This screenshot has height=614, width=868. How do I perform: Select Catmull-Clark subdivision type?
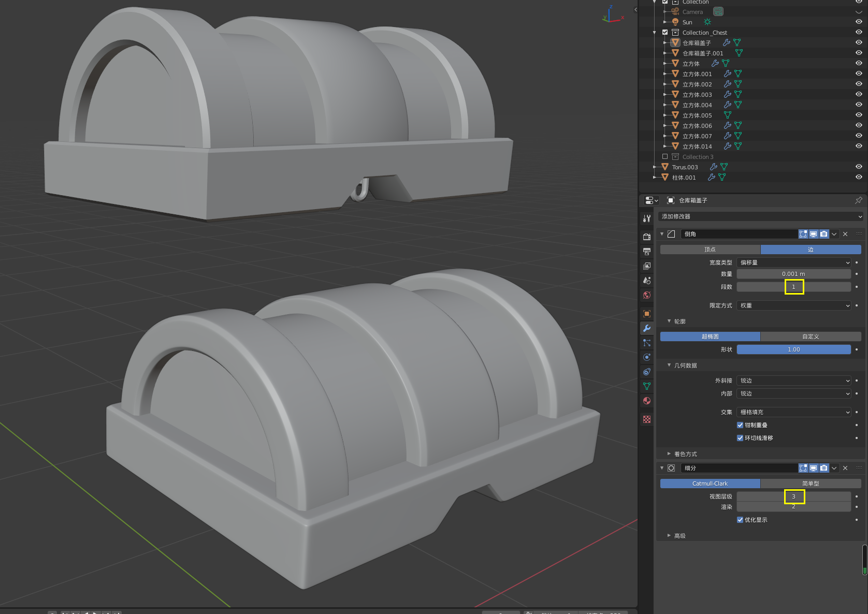pos(710,484)
